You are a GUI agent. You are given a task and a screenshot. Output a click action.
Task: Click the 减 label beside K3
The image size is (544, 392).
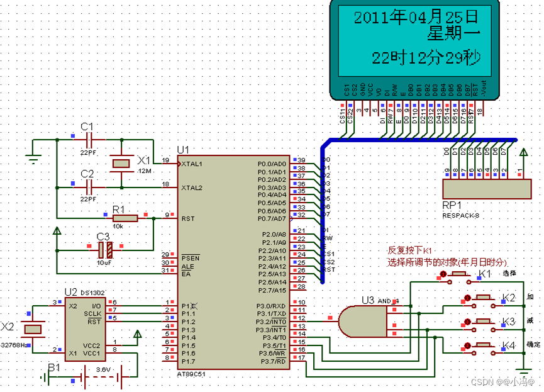click(x=530, y=320)
